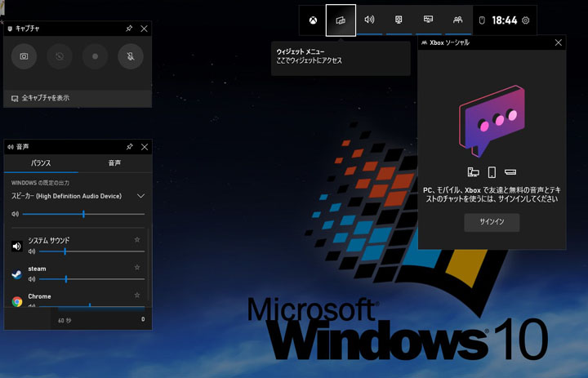Click the キャプチャ widget title
Viewport: 588px width, 378px height.
tap(28, 29)
